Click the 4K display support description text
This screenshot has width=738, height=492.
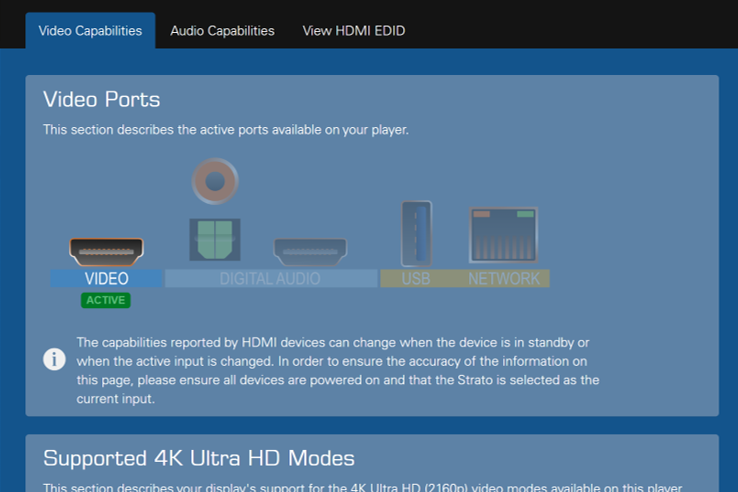[x=360, y=487]
